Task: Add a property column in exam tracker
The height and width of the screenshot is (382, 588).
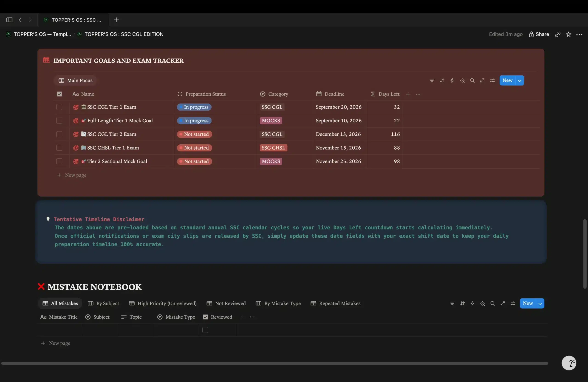Action: tap(408, 94)
